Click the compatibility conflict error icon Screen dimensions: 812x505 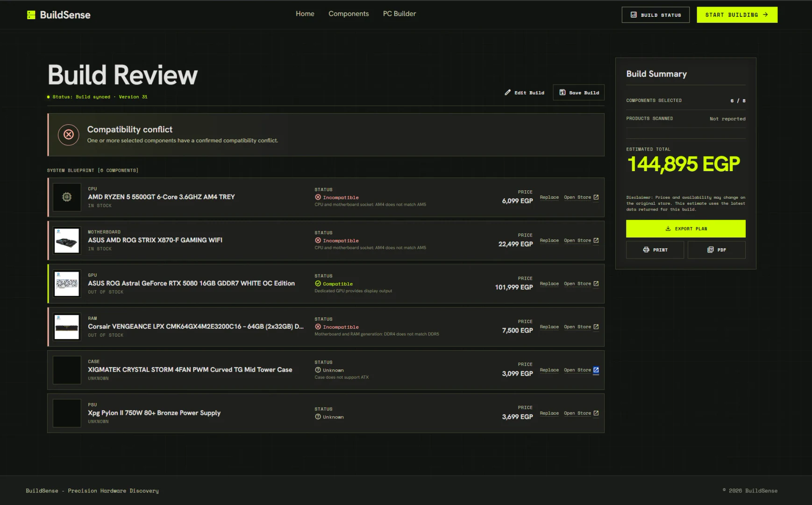(69, 135)
